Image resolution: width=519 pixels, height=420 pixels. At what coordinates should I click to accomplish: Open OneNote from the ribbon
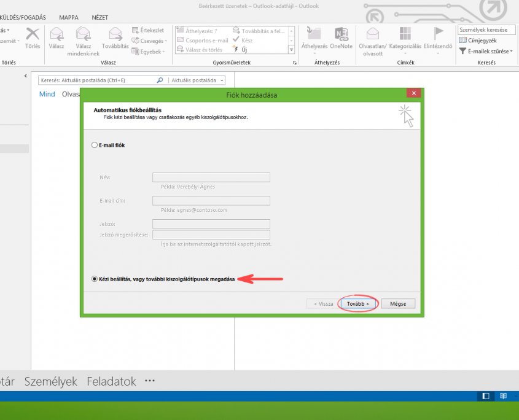(x=341, y=34)
